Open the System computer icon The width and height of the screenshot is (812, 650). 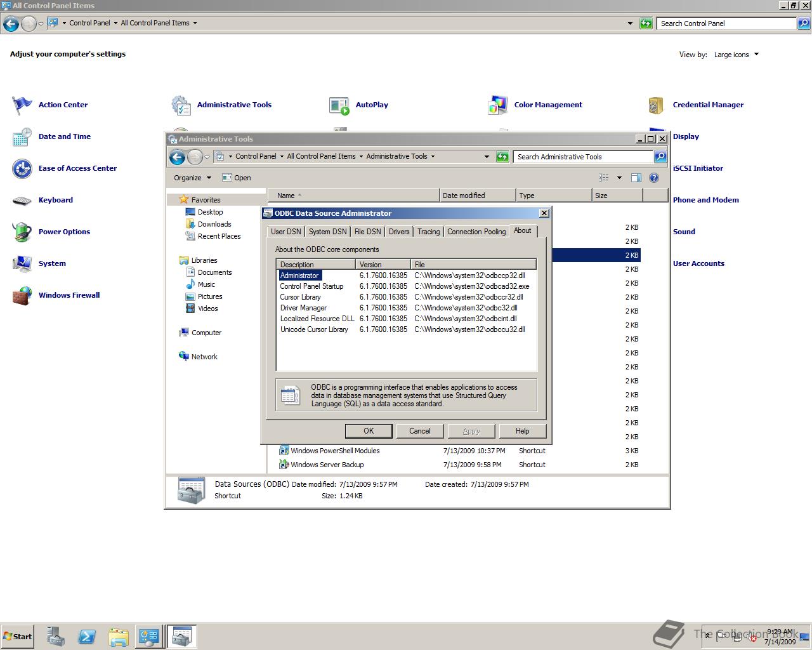click(x=22, y=263)
